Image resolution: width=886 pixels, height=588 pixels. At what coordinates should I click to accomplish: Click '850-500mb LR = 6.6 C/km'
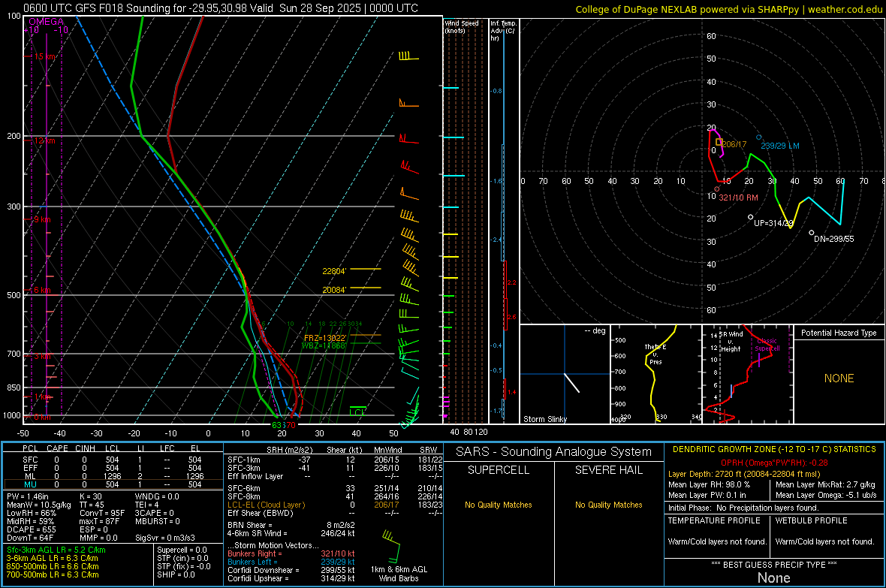(53, 566)
